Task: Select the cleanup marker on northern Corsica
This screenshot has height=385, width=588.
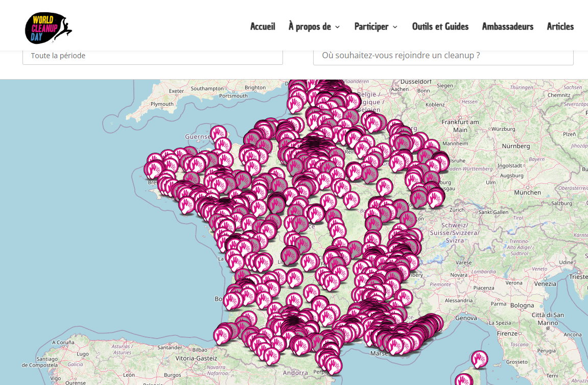Action: [479, 359]
